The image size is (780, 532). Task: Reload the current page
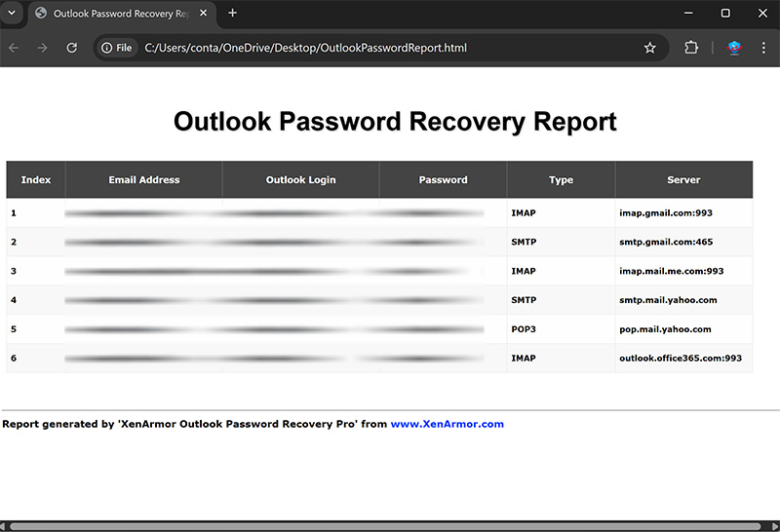click(71, 48)
